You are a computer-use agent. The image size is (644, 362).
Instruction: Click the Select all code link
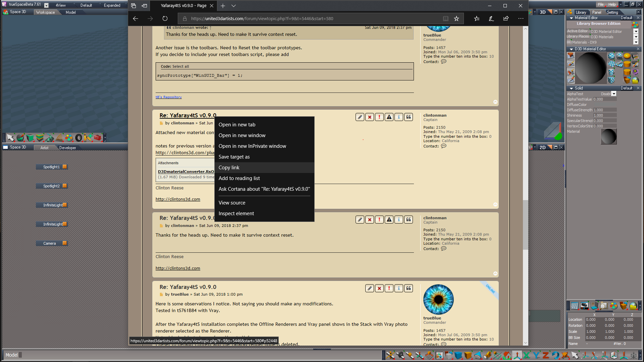click(181, 66)
